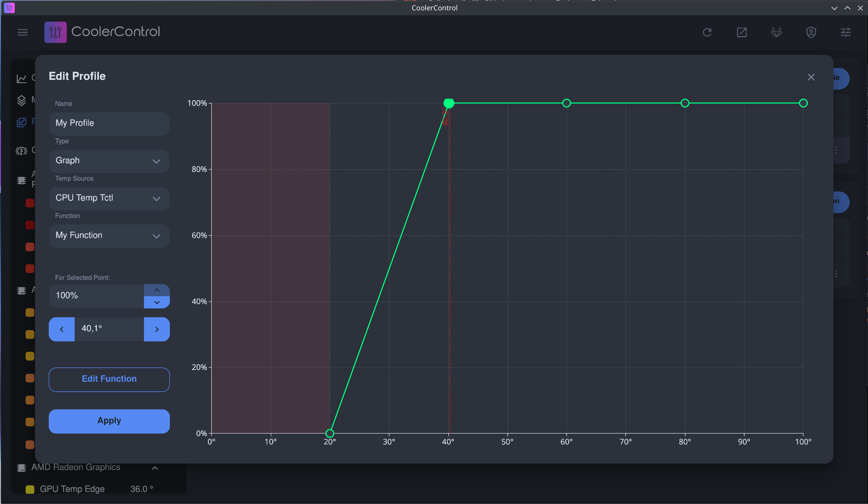
Task: Select the graph point at 20° and 0%
Action: pyautogui.click(x=330, y=434)
